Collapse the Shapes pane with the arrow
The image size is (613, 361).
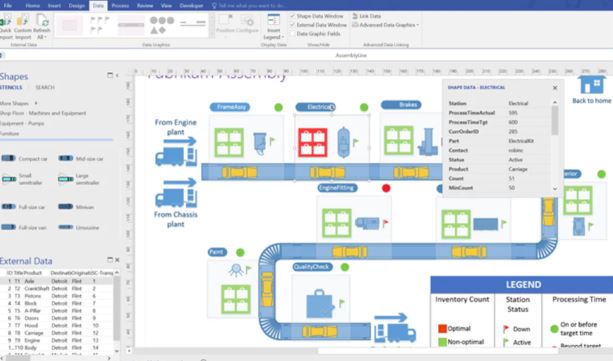(x=117, y=75)
